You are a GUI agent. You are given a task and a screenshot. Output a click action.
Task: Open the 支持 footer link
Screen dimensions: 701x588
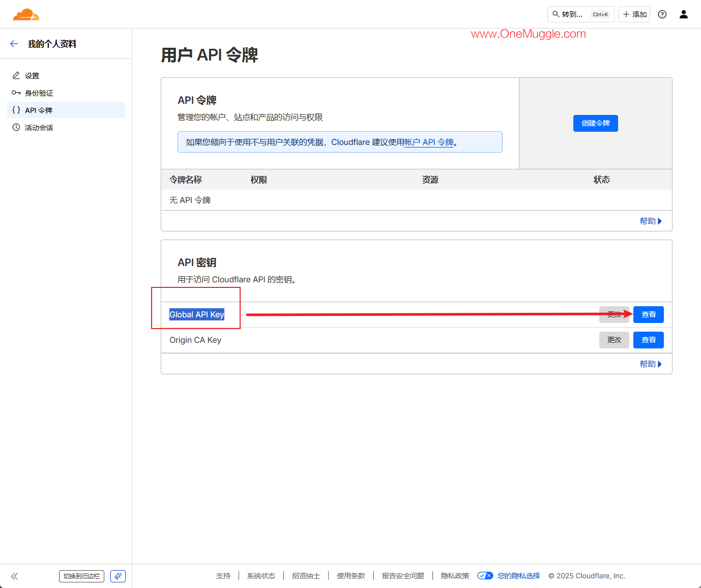coord(223,576)
